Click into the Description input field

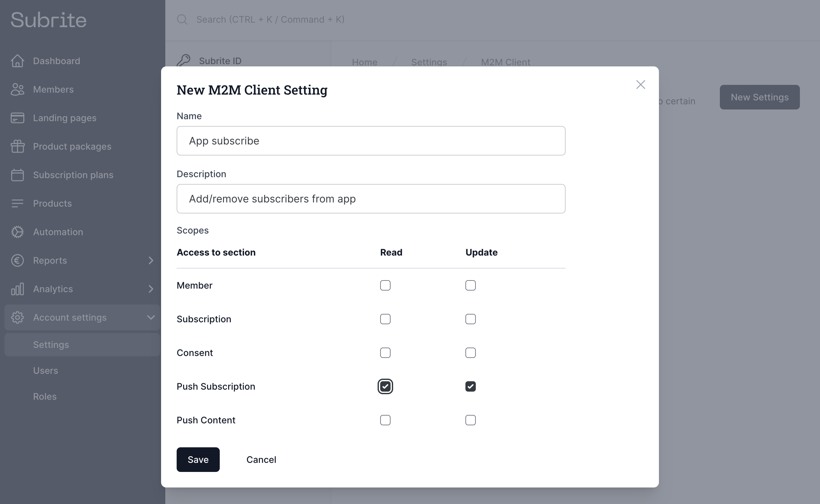click(x=370, y=199)
